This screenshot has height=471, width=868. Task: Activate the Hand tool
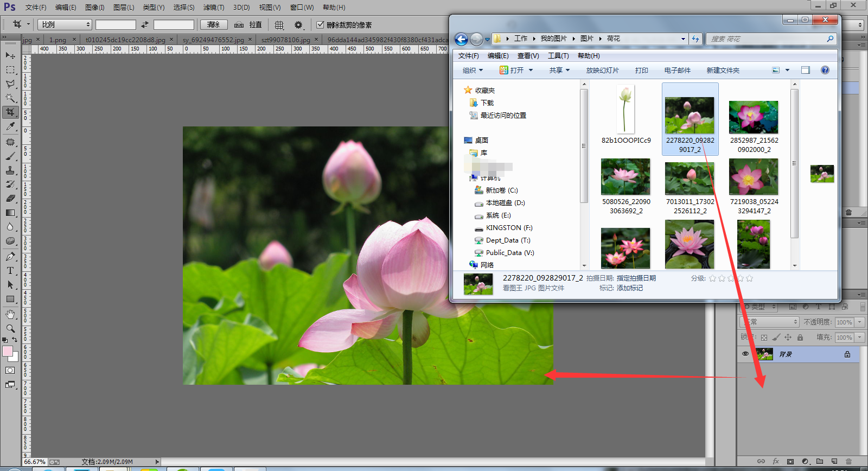tap(10, 314)
